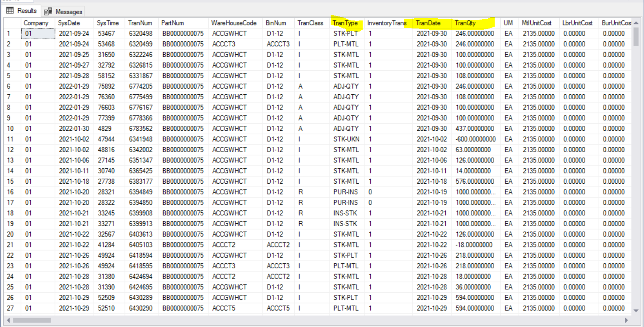644x327 pixels.
Task: Click TranDate cell 2021-10-06
Action: 432,161
